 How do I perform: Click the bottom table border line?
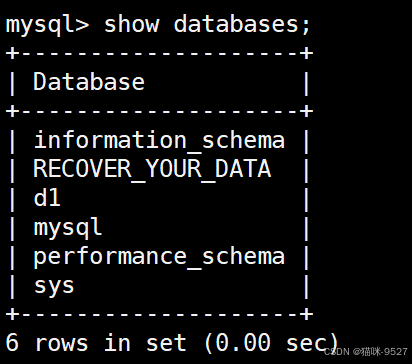(159, 314)
